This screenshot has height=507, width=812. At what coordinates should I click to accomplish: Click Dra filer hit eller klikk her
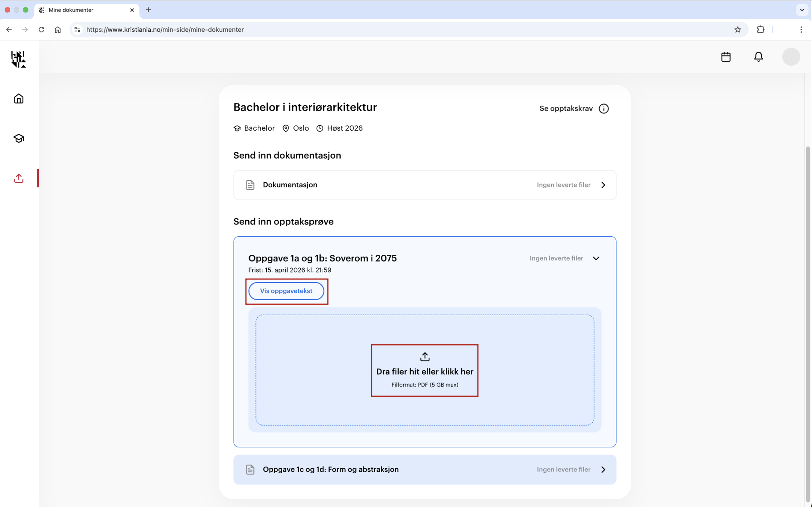click(424, 371)
